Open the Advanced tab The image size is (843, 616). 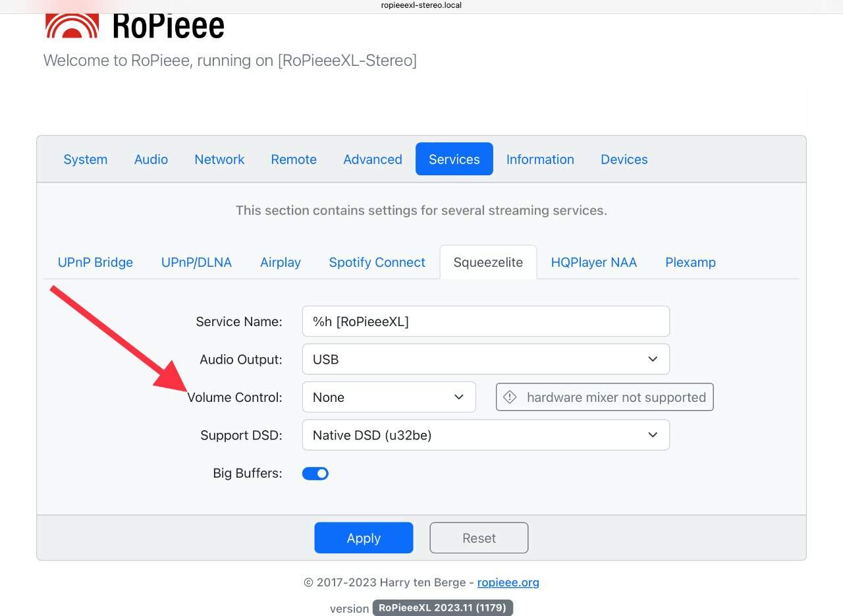coord(373,159)
